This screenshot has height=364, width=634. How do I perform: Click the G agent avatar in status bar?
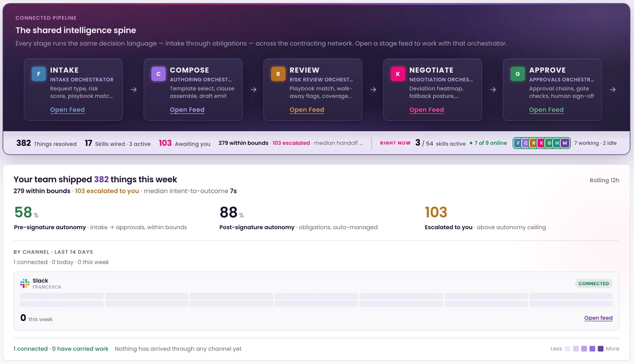549,143
